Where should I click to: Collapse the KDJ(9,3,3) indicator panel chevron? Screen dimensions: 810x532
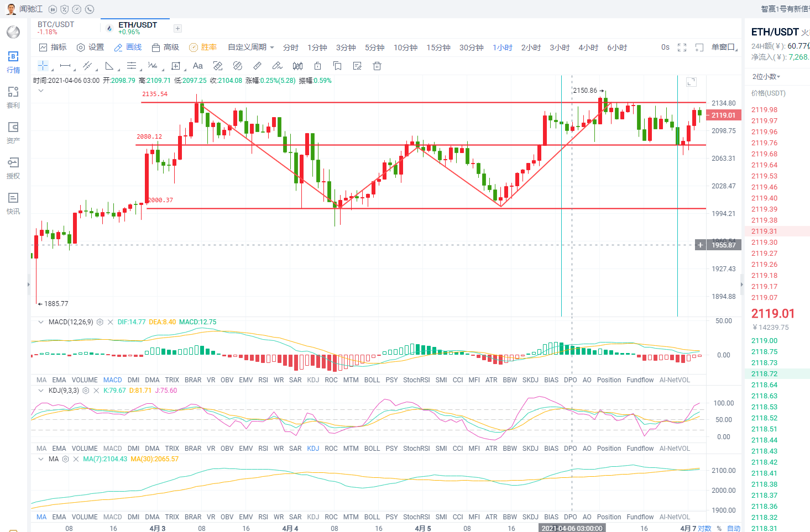(41, 391)
